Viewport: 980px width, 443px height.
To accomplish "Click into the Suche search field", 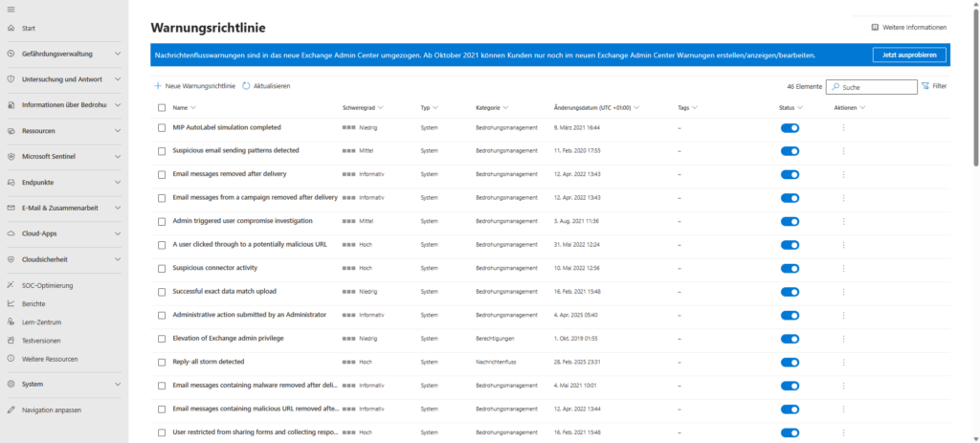I will coord(871,86).
